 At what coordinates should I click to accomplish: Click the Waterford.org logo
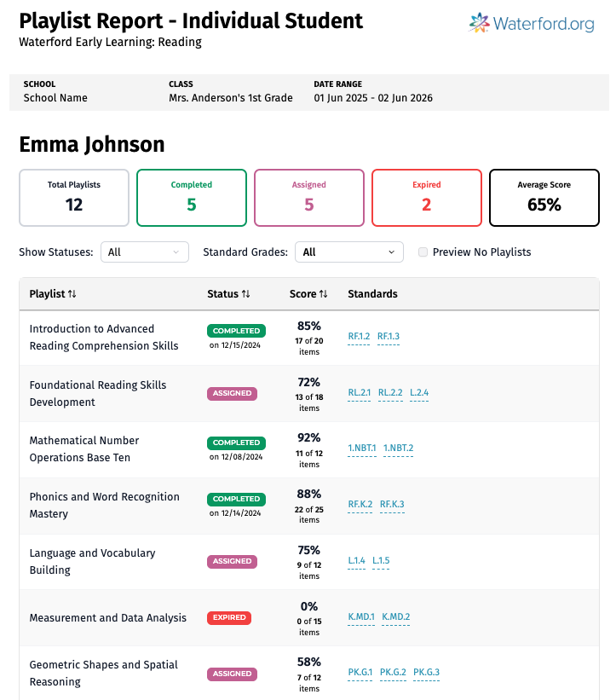point(532,23)
